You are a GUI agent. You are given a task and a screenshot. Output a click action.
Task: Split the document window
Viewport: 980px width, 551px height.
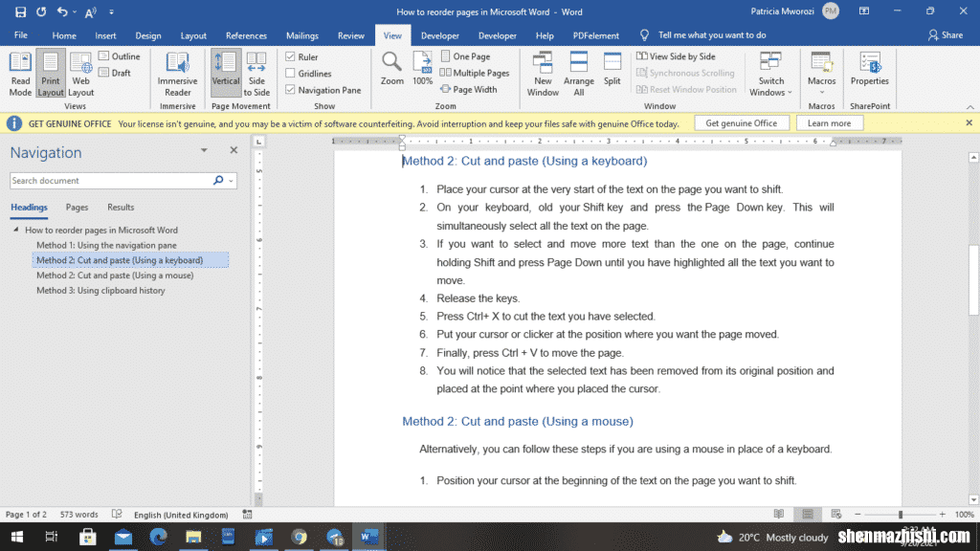click(x=612, y=69)
